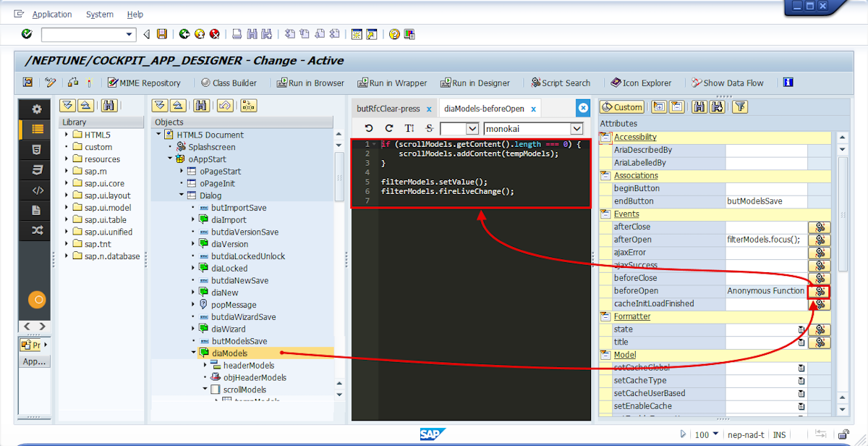Click the Activate matchstick icon
Screen dimensions: 868x446
click(x=89, y=83)
